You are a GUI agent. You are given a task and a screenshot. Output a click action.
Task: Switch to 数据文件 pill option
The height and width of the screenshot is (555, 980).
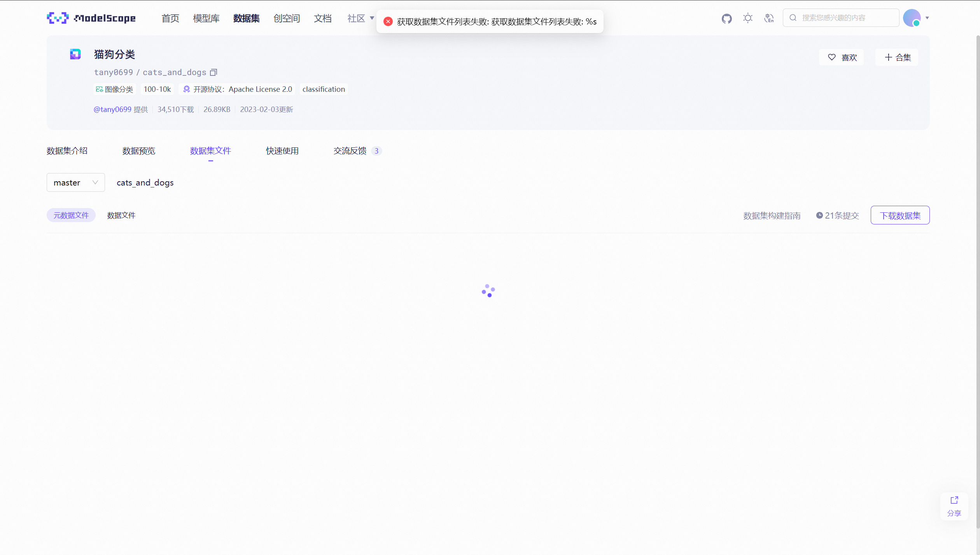[x=121, y=215]
